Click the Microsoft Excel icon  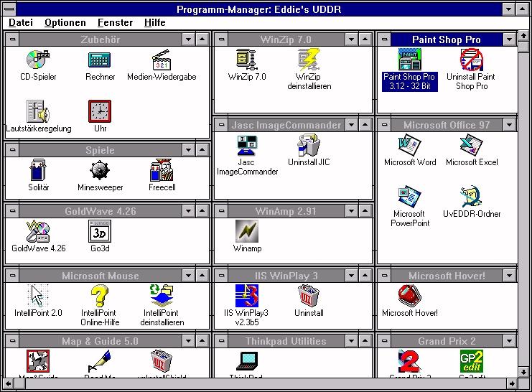pyautogui.click(x=472, y=144)
